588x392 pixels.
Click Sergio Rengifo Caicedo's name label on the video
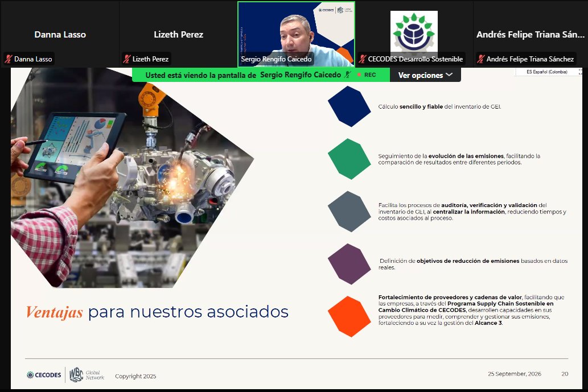pos(276,59)
